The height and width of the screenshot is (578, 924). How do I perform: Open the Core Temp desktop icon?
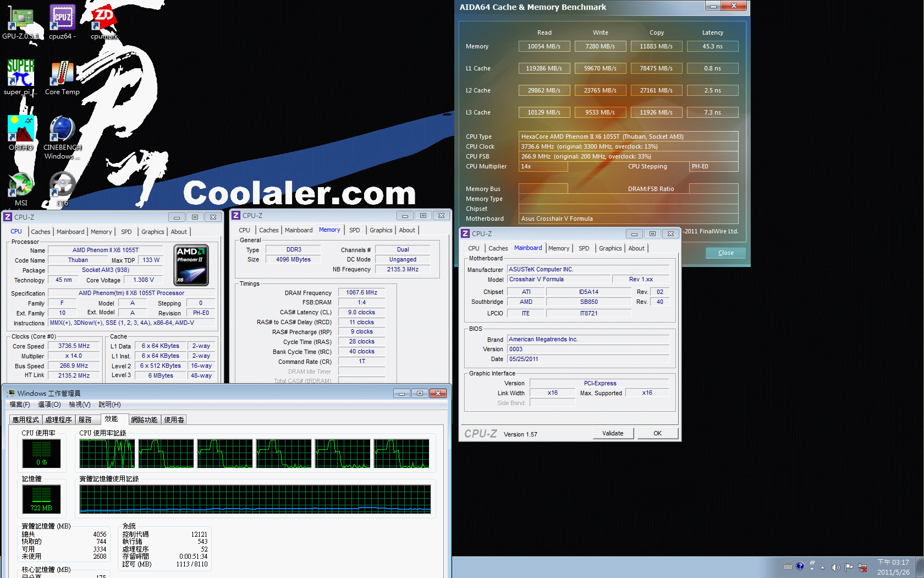62,78
